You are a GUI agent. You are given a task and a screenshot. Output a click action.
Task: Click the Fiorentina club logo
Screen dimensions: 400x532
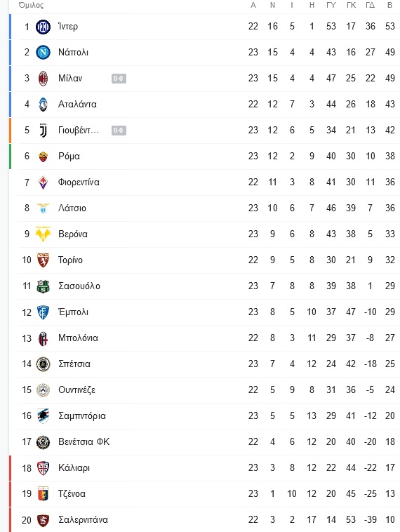[43, 182]
